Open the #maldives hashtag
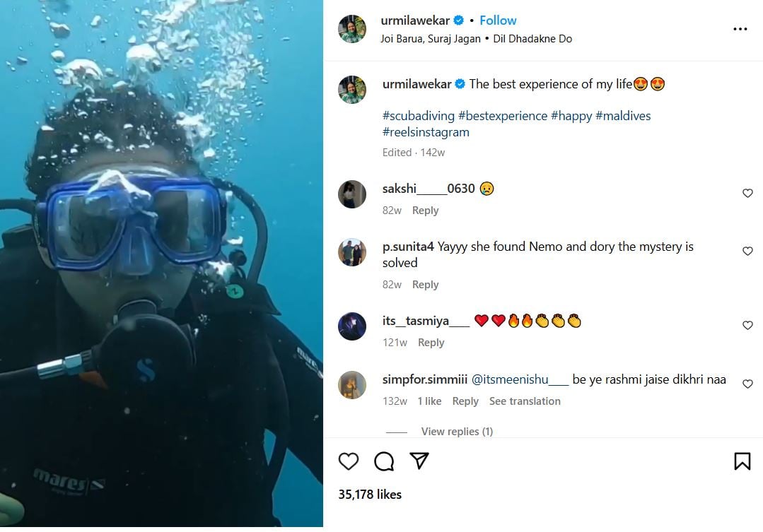Image resolution: width=763 pixels, height=532 pixels. 623,116
